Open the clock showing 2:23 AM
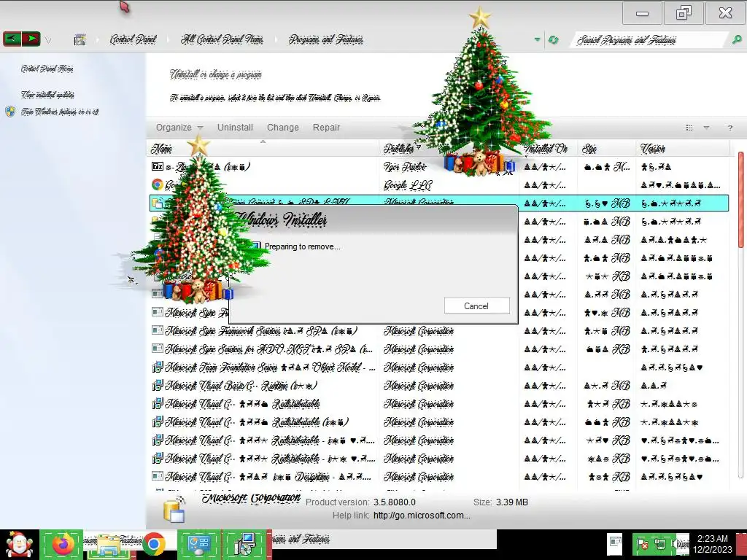Viewport: 747px width, 560px height. click(712, 544)
